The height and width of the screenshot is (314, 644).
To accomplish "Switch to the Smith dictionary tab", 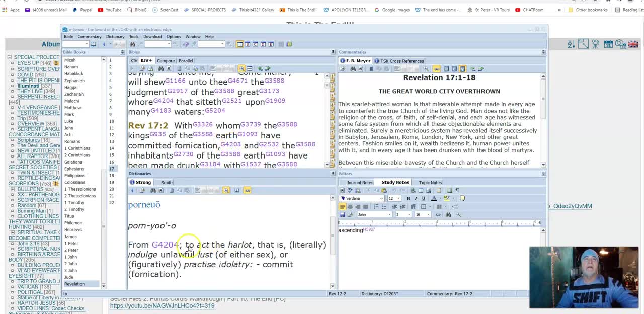I will coord(167,182).
